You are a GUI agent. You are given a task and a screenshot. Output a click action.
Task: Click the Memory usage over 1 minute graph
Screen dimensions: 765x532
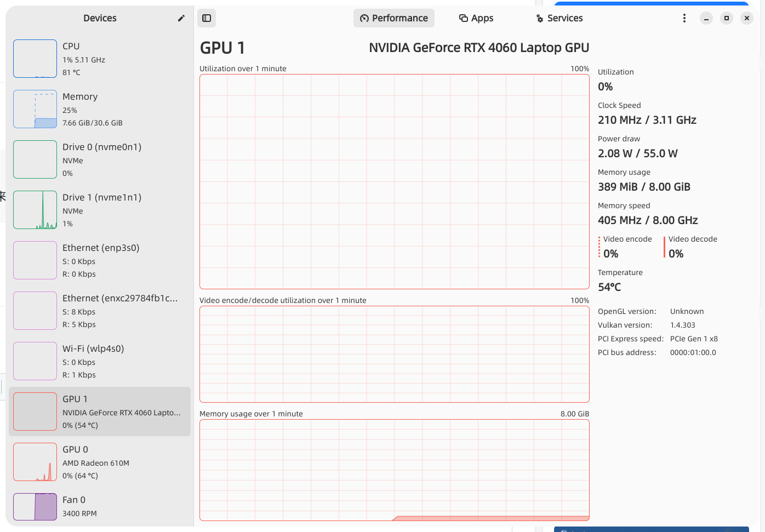(395, 470)
